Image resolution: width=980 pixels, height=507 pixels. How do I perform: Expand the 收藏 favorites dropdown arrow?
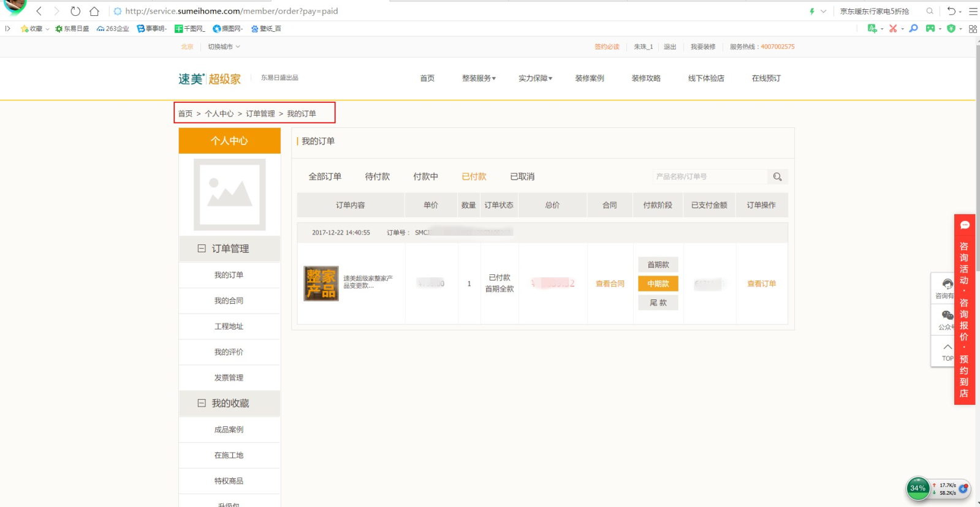pos(47,29)
